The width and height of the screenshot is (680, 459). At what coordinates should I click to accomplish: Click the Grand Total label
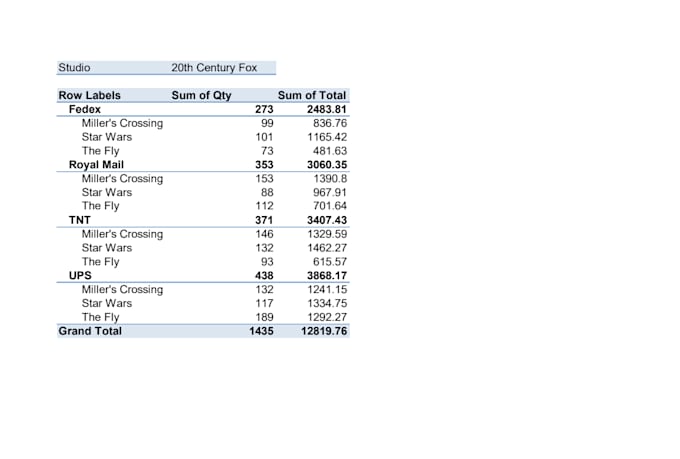[x=90, y=331]
